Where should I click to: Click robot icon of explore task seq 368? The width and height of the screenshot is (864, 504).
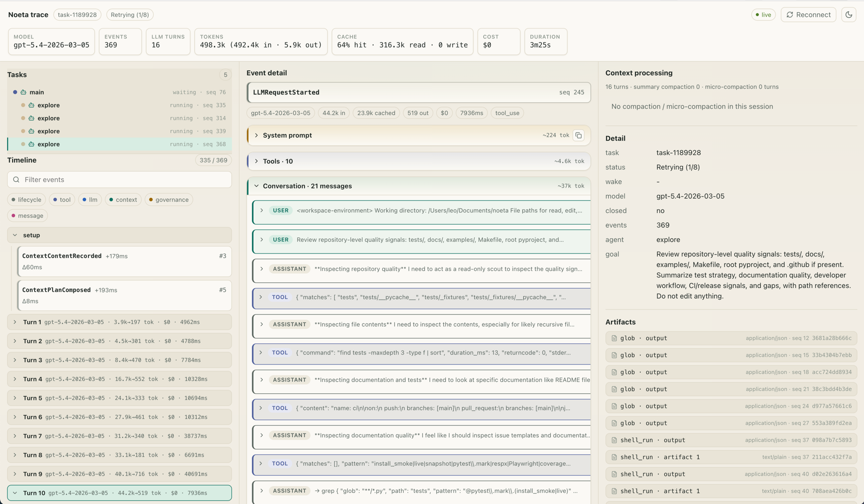click(32, 144)
